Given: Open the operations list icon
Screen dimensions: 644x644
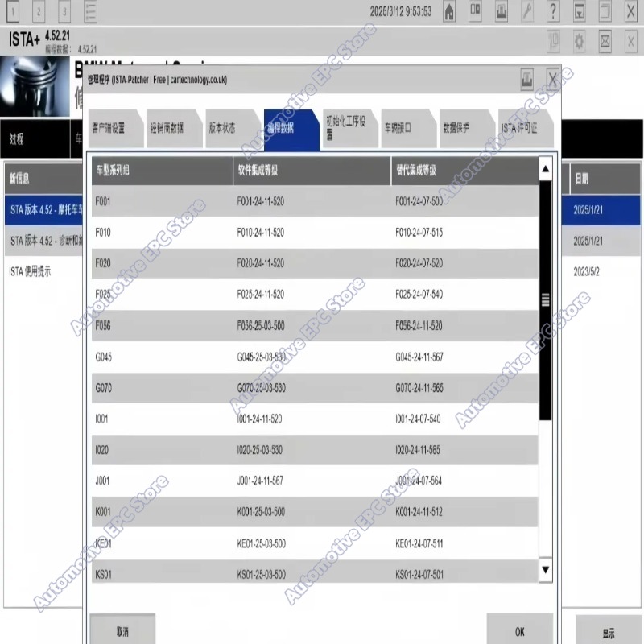Looking at the screenshot, I should coord(90,11).
